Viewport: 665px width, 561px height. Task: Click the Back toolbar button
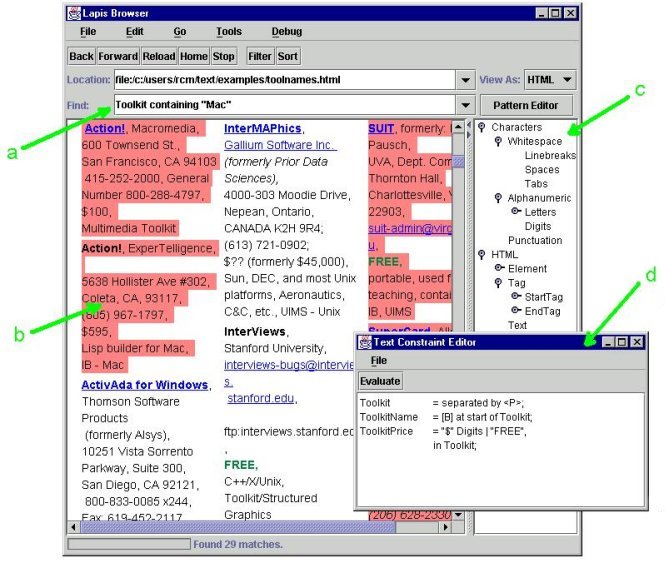[x=81, y=57]
